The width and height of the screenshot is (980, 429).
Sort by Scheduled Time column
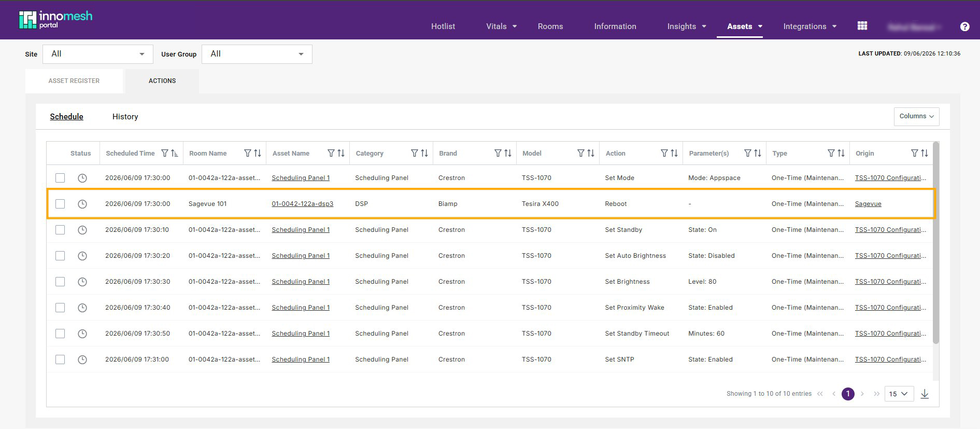tap(175, 153)
